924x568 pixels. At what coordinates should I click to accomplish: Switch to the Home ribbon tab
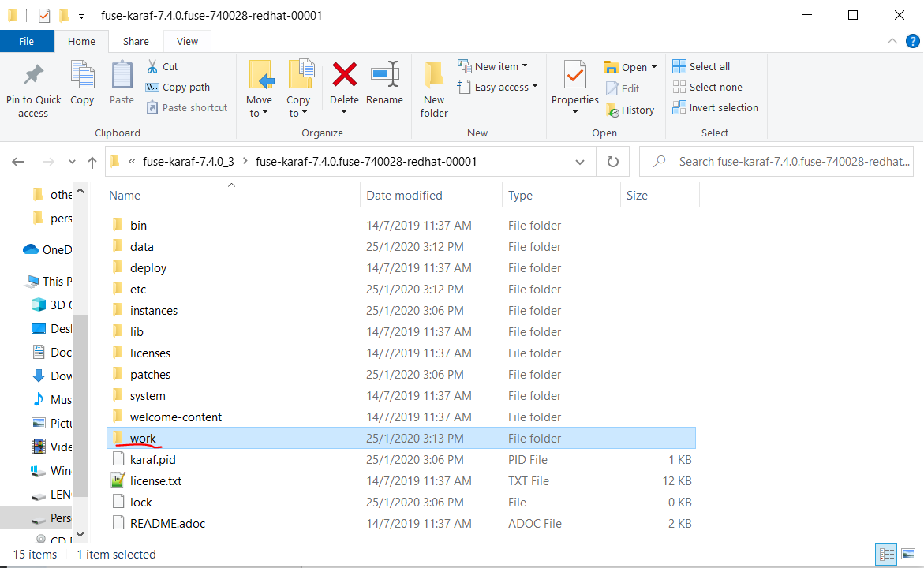tap(81, 41)
